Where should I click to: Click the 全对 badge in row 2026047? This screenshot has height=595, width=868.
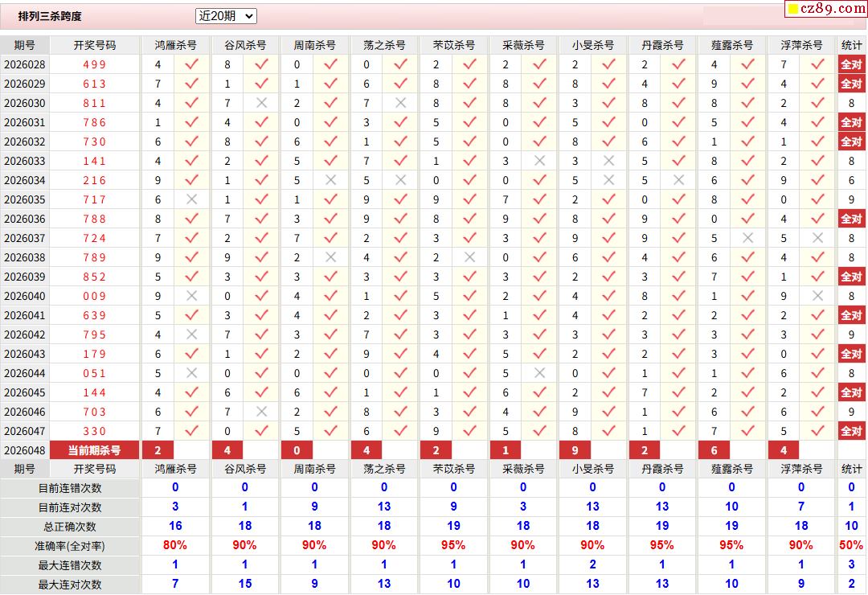(x=851, y=431)
